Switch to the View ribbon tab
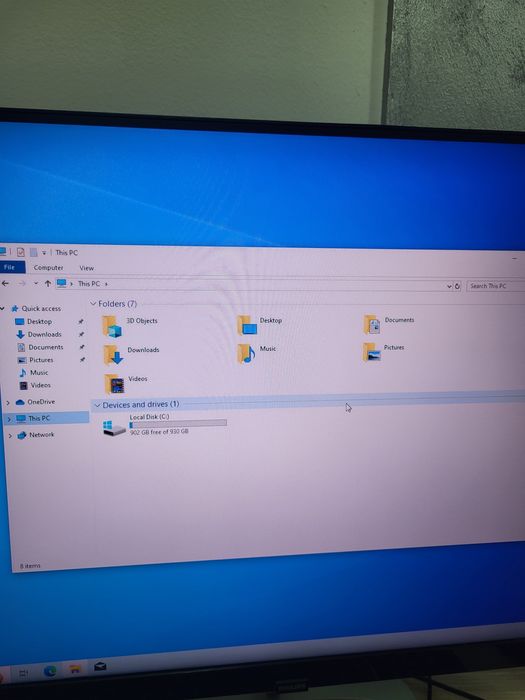525x700 pixels. click(x=87, y=268)
